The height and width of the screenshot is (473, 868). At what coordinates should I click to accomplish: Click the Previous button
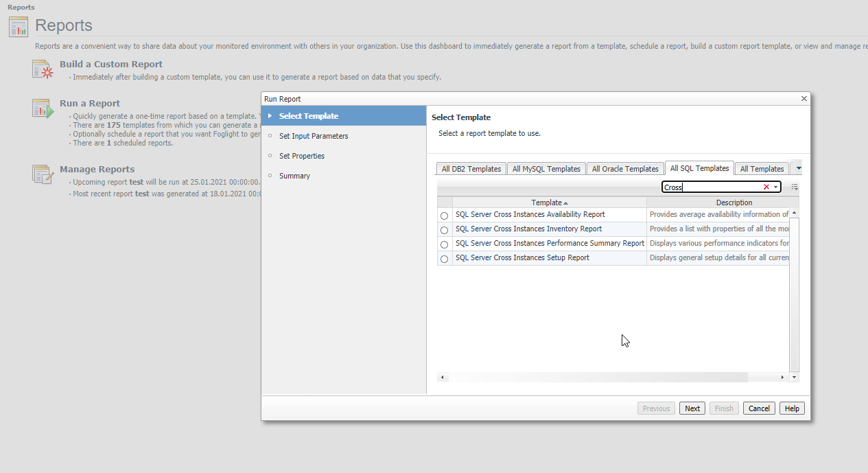[656, 408]
